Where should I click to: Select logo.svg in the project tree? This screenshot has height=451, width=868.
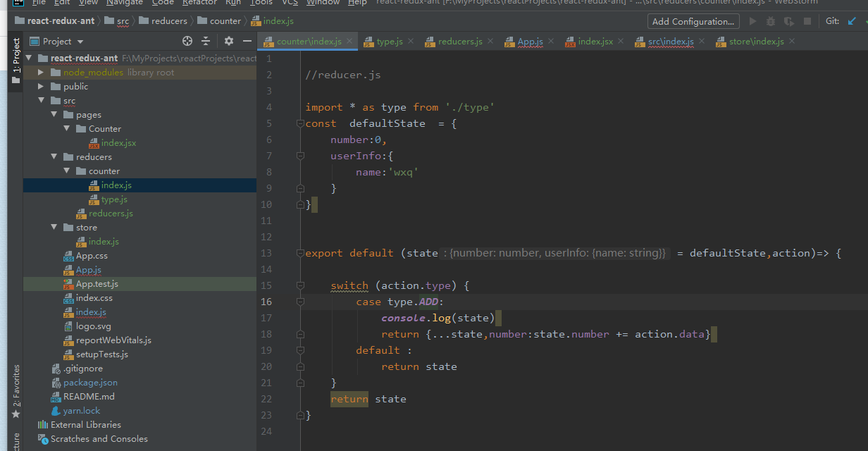[94, 326]
